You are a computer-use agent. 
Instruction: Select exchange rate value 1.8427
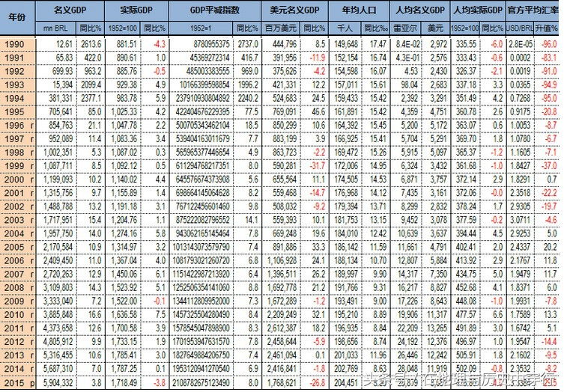520,166
